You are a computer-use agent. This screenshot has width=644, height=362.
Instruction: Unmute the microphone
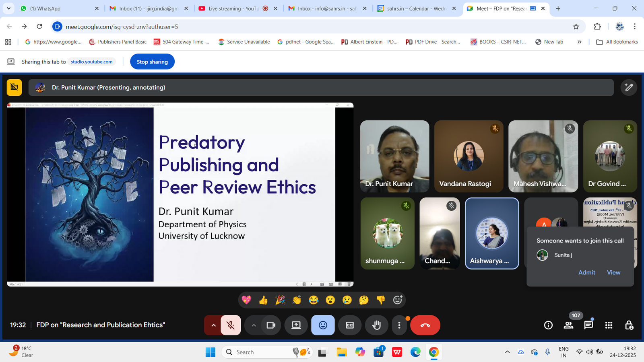click(x=231, y=325)
